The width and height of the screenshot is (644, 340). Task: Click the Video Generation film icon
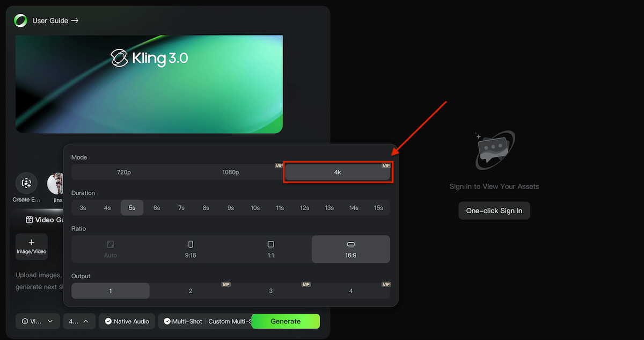pyautogui.click(x=30, y=220)
